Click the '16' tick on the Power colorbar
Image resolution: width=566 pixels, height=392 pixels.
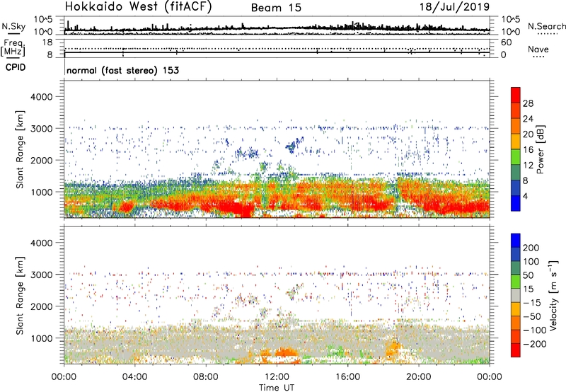click(x=528, y=150)
